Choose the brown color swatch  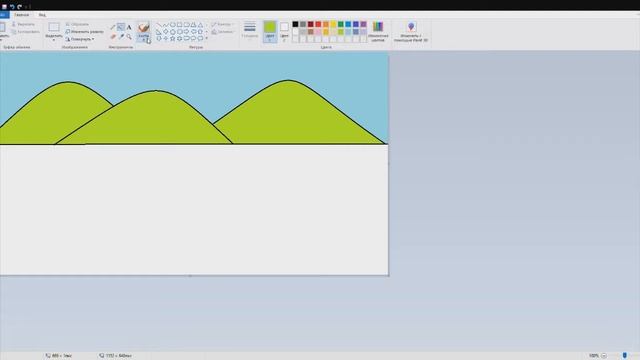tap(311, 32)
